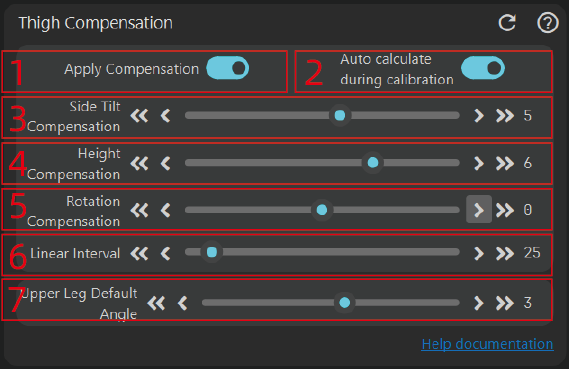Image resolution: width=569 pixels, height=369 pixels.
Task: Decrease Linear Interval with single-left arrow
Action: (x=165, y=253)
